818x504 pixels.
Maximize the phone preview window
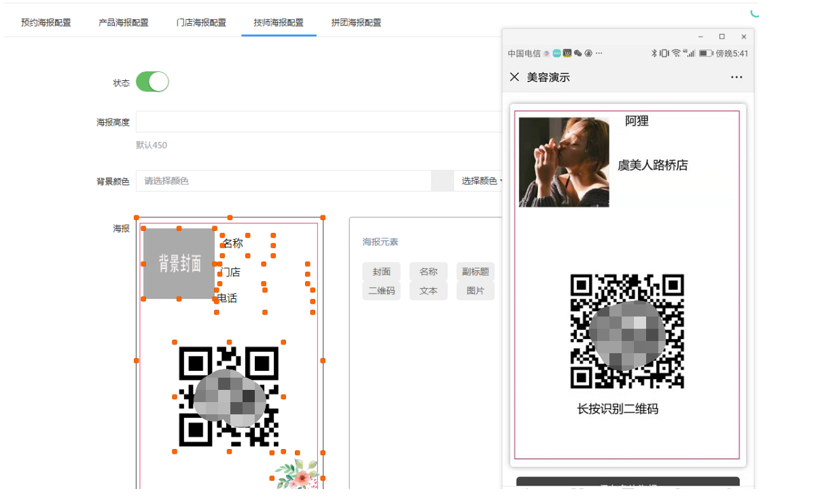722,37
